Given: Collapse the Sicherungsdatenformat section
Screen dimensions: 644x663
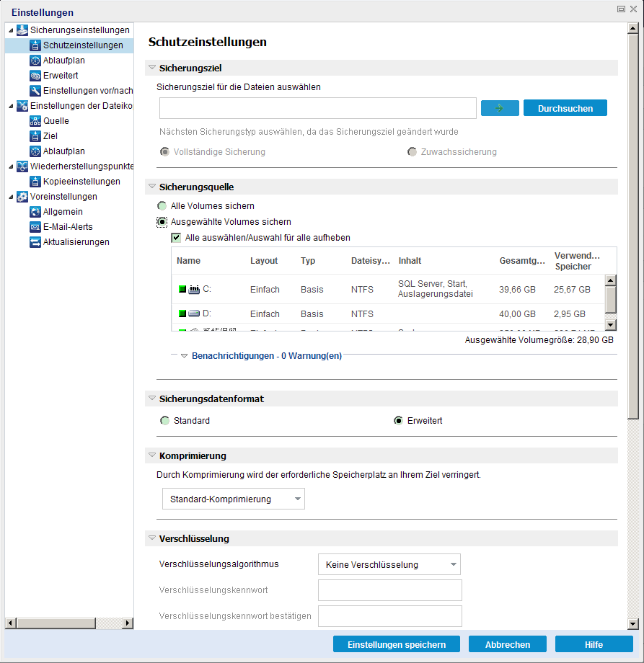Looking at the screenshot, I should (x=152, y=398).
